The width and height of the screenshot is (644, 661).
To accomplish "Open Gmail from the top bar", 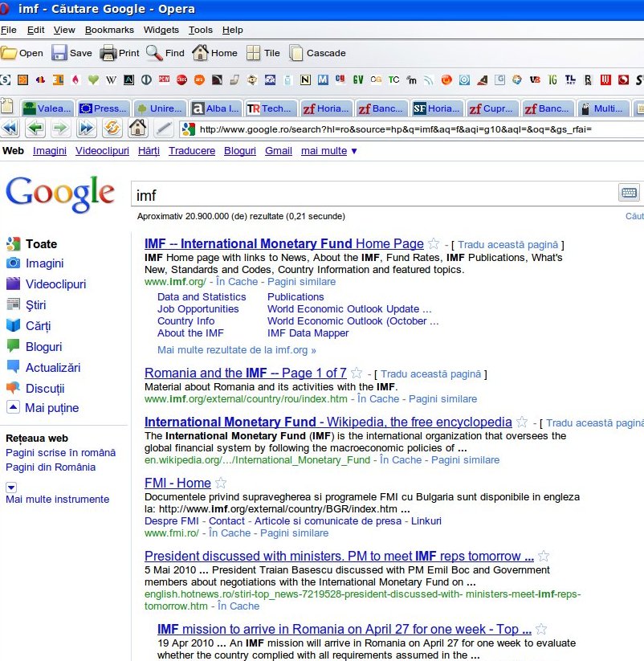I will (x=278, y=151).
